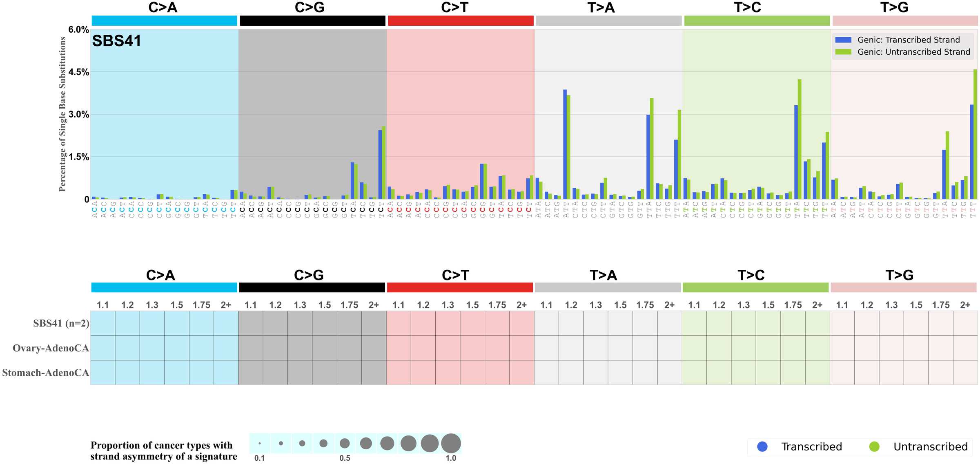Click the green Untranscribed legend circle
This screenshot has height=464, width=980.
874,446
